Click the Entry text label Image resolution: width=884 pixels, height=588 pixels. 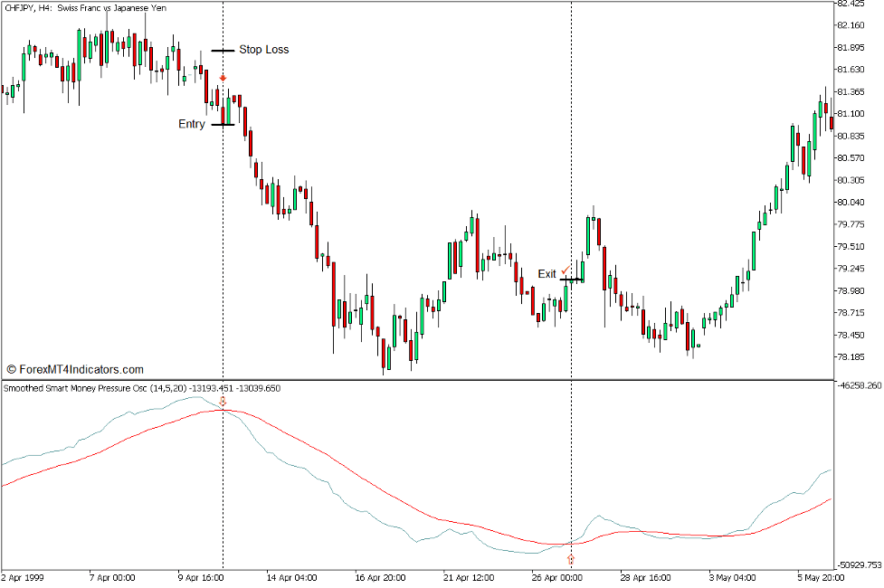pos(191,124)
